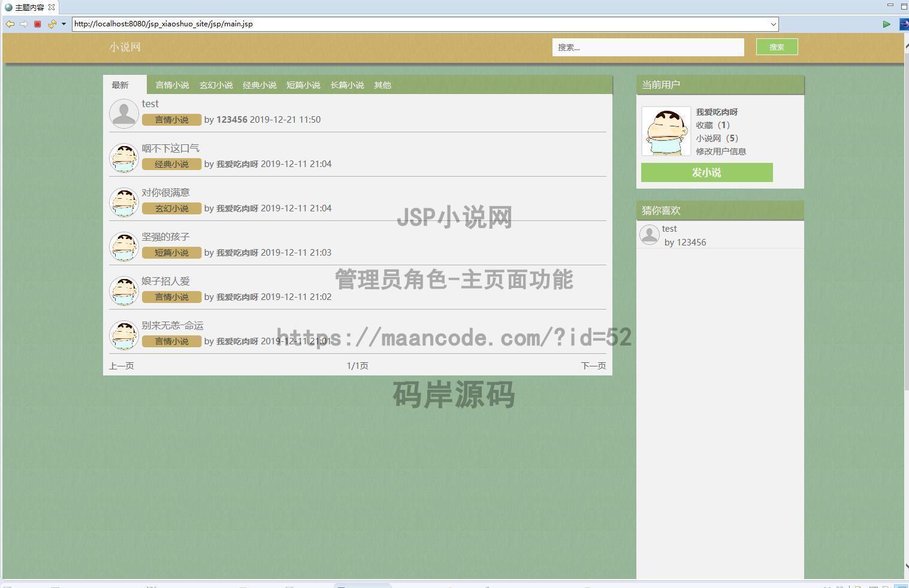Open the 收藏（1）favorites link

click(x=713, y=125)
